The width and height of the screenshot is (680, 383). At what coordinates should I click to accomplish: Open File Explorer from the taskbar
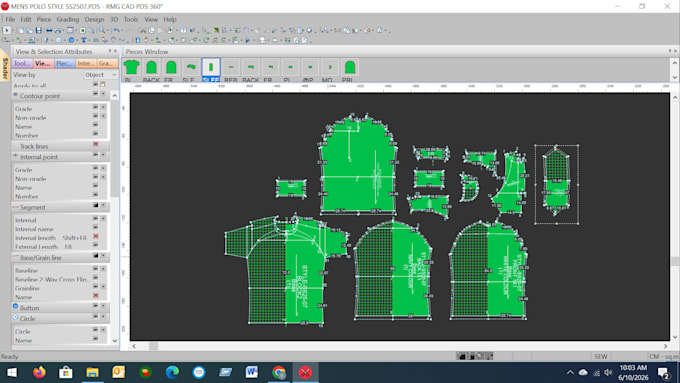(92, 373)
